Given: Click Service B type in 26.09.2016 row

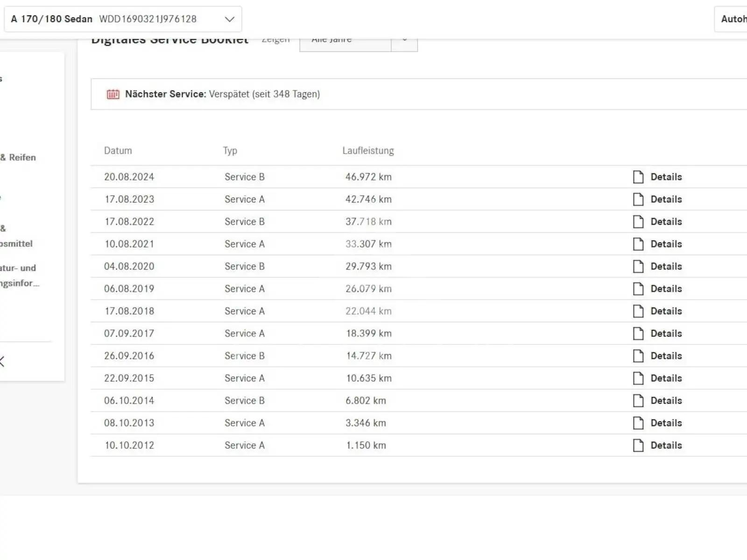Looking at the screenshot, I should [x=245, y=356].
